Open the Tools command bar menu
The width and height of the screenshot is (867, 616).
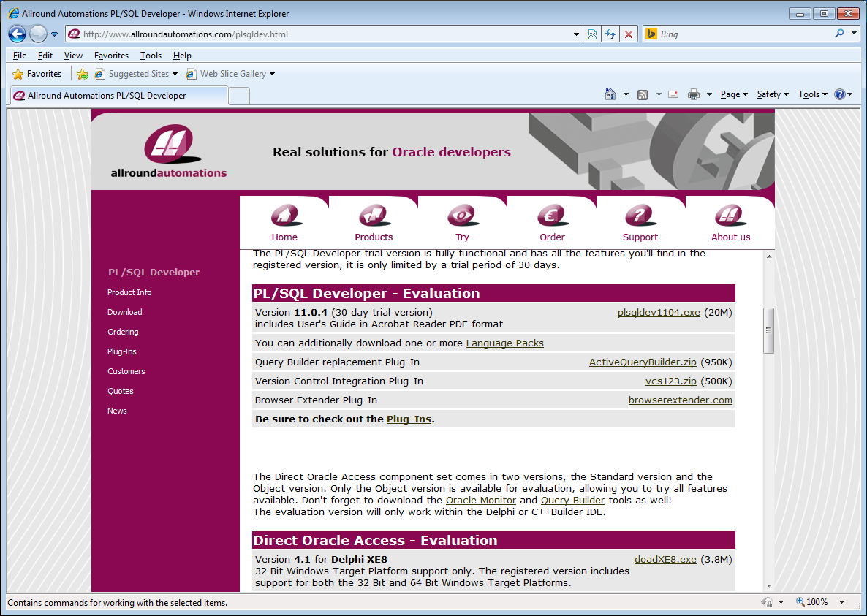point(812,94)
